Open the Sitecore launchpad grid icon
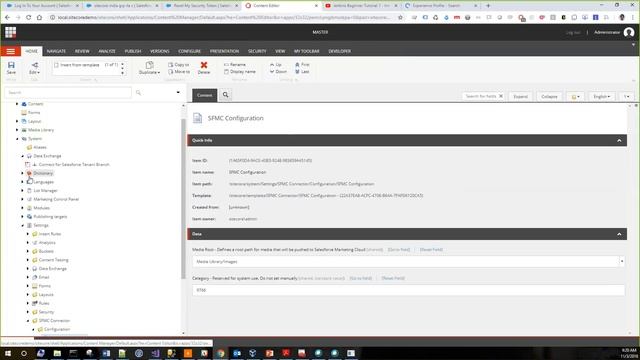The height and width of the screenshot is (360, 640). click(11, 32)
